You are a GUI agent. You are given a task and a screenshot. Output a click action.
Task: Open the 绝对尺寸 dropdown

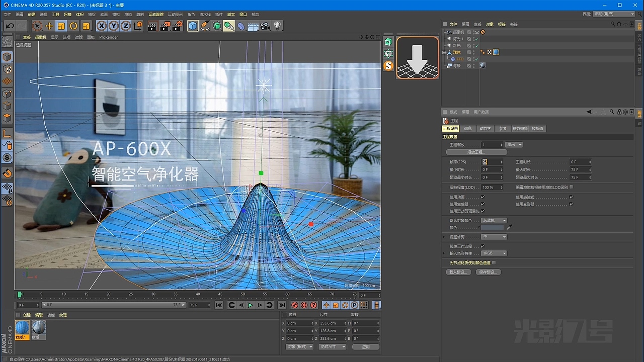pos(333,347)
